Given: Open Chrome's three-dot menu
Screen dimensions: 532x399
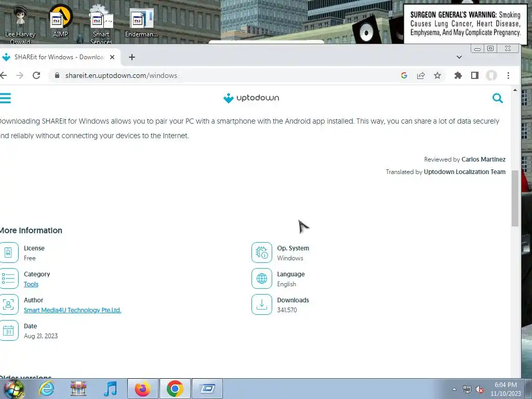Looking at the screenshot, I should [508, 75].
